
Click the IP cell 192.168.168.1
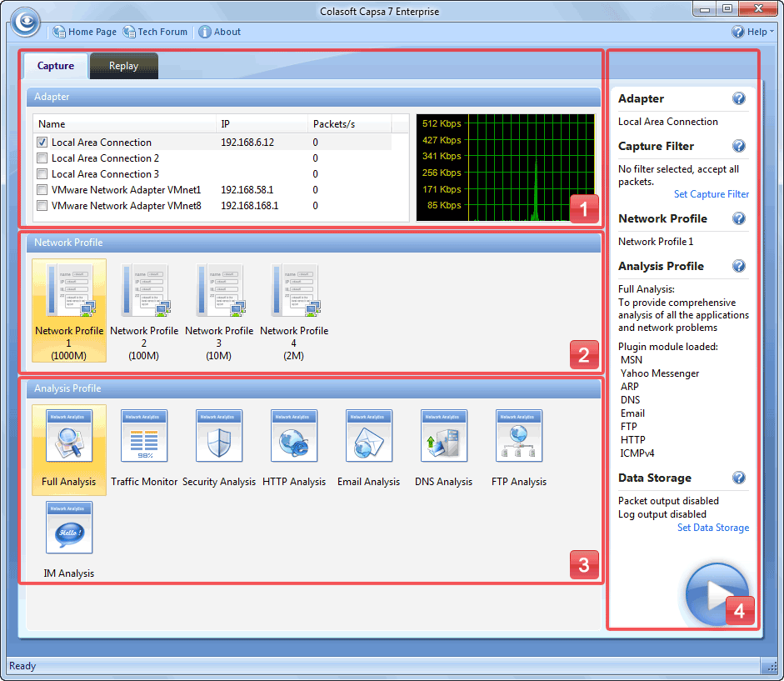249,206
